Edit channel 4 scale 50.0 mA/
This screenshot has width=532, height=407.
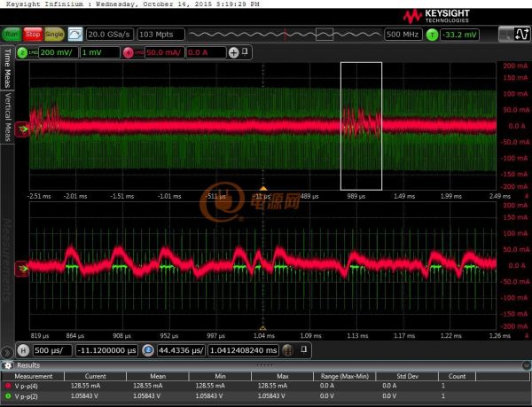(165, 52)
